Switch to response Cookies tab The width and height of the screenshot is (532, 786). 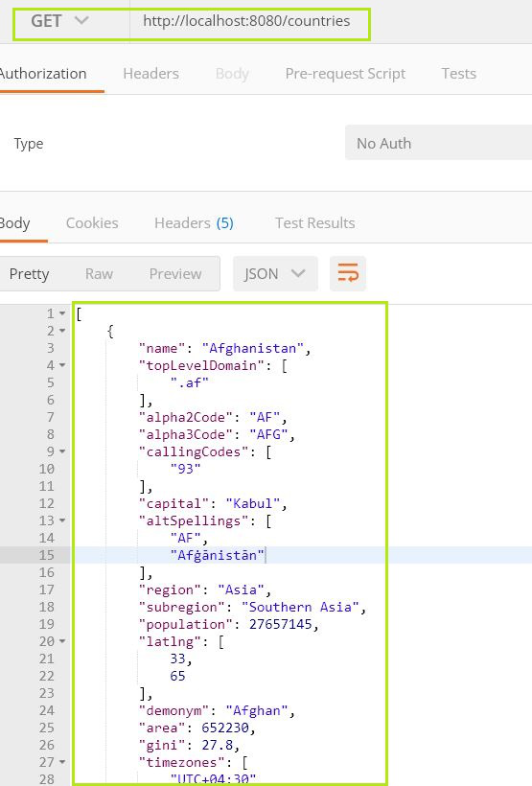click(92, 223)
